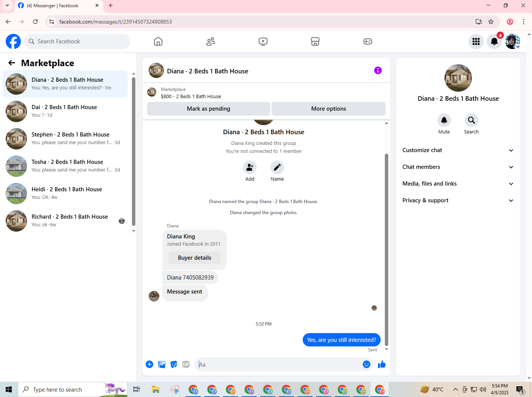This screenshot has height=397, width=532.
Task: Bookmark this tab with the star
Action: [491, 22]
